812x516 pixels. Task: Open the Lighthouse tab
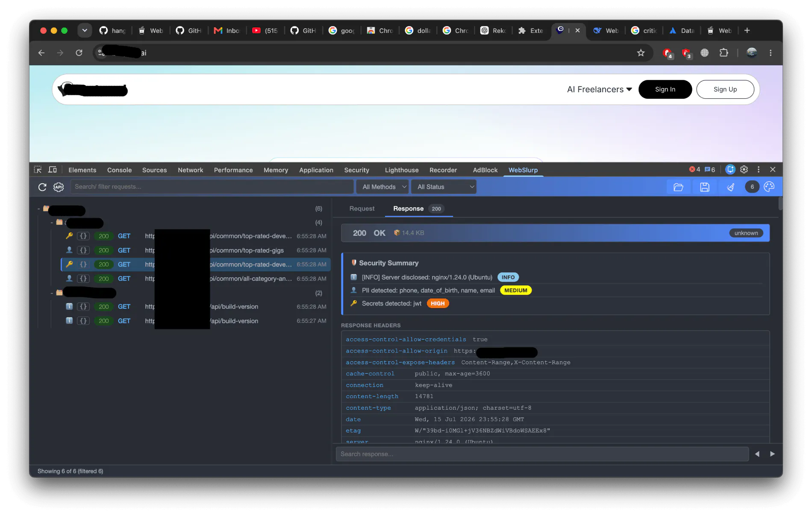(401, 170)
